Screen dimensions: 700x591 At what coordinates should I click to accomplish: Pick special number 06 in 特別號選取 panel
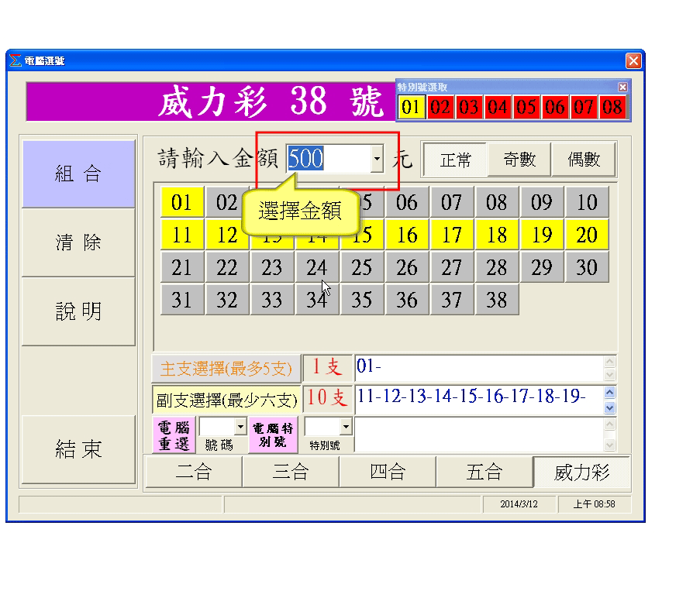click(x=555, y=107)
